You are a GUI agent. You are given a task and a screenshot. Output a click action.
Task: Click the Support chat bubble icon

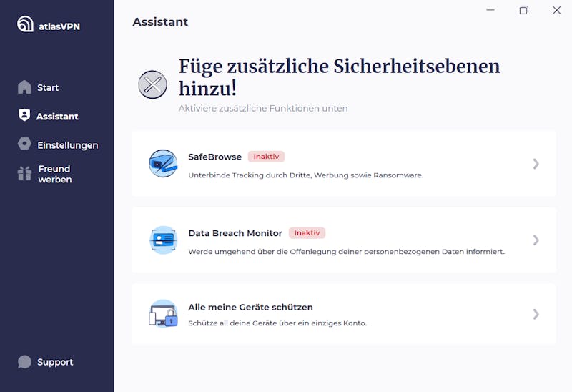click(x=24, y=362)
